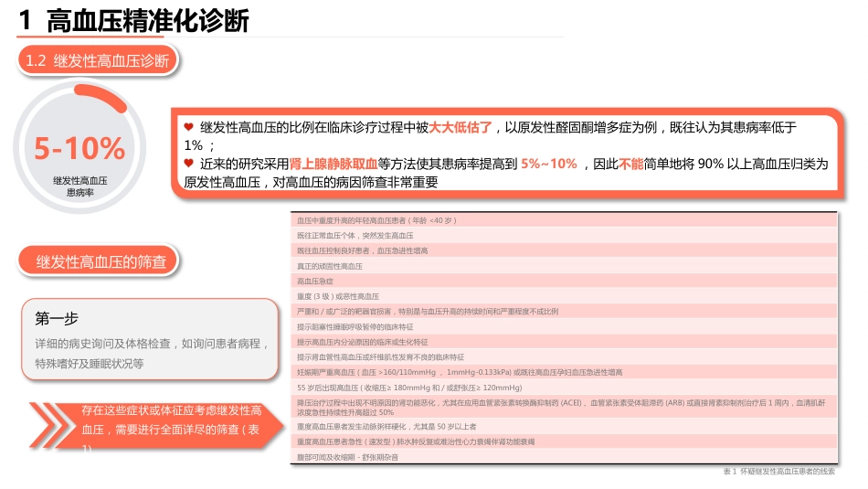Click the table row '高血压急症'

tap(564, 282)
